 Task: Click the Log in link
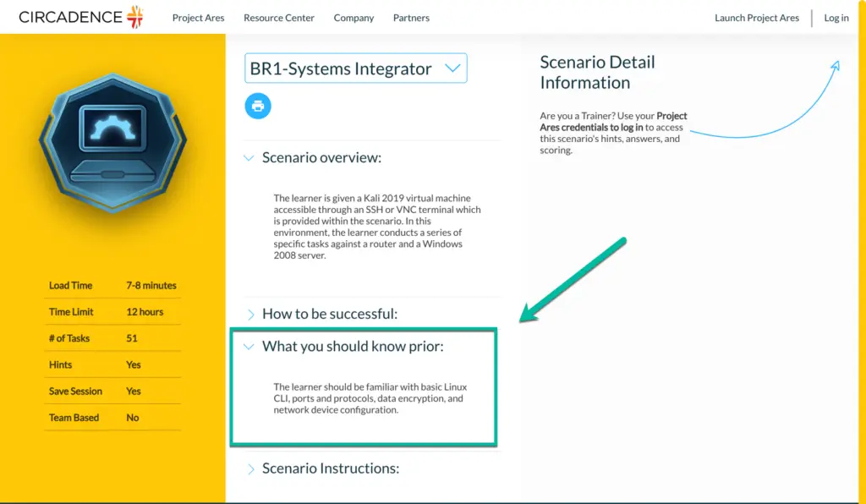[x=836, y=18]
